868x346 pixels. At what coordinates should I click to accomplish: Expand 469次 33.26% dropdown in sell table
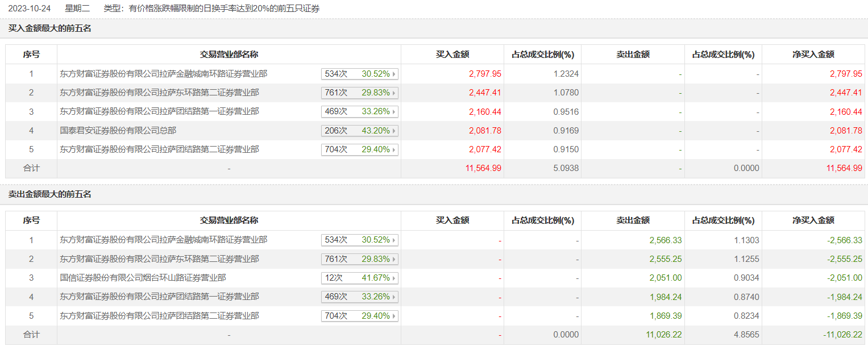pyautogui.click(x=359, y=297)
